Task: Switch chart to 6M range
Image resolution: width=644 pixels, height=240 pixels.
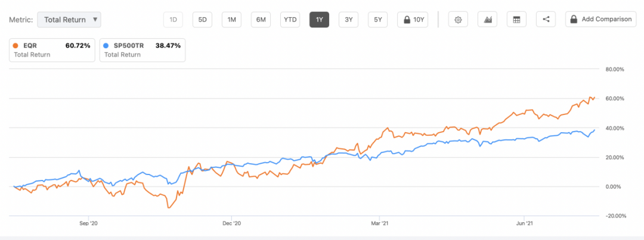Action: pyautogui.click(x=261, y=20)
